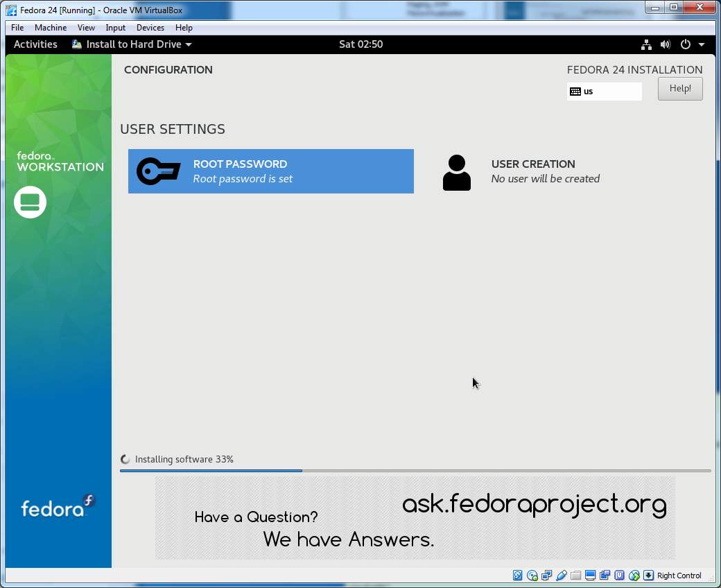Expand the system menu arrow in top bar
The width and height of the screenshot is (721, 588).
tap(702, 44)
